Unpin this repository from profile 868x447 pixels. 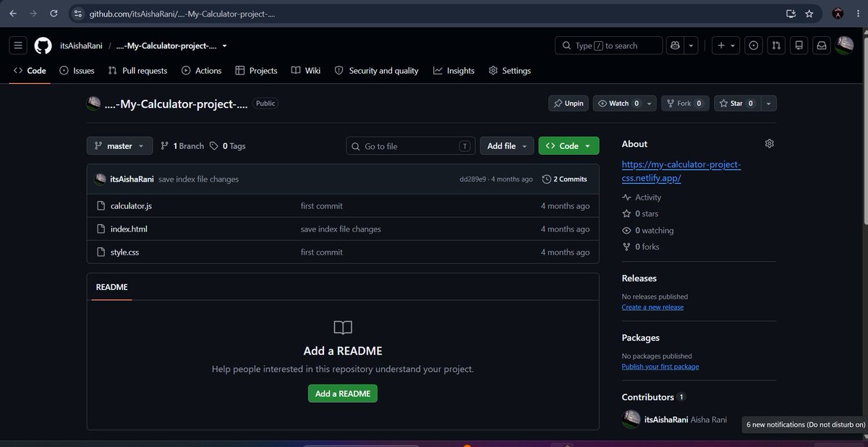(x=569, y=103)
